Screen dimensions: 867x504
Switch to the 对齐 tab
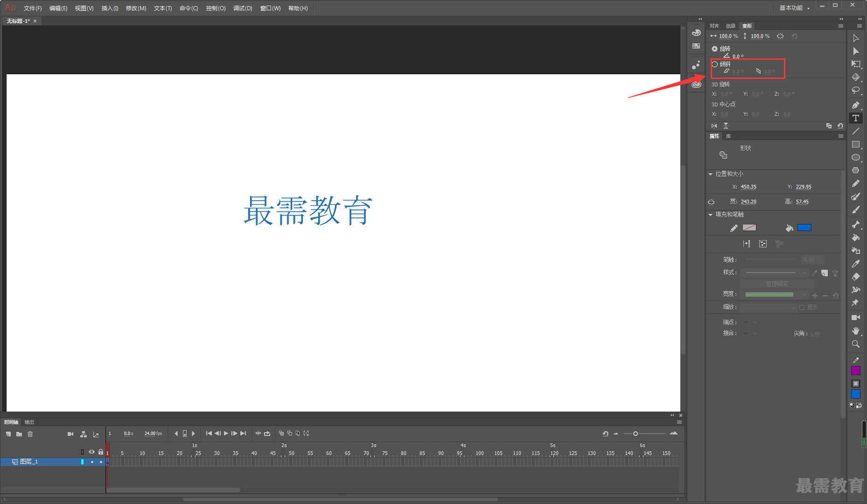coord(714,26)
